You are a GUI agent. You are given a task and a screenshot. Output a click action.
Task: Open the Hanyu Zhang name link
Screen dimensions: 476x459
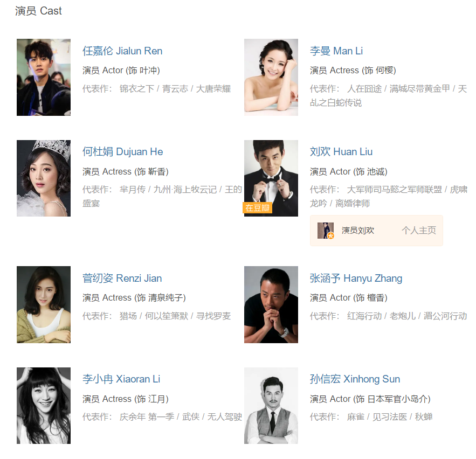pos(356,278)
